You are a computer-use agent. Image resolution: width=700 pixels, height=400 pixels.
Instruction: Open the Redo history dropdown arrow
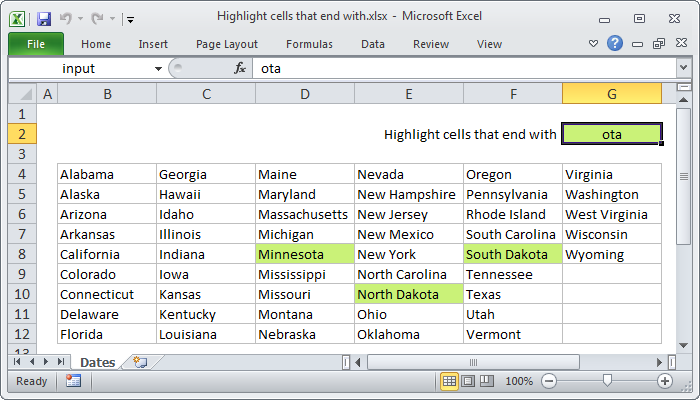112,19
